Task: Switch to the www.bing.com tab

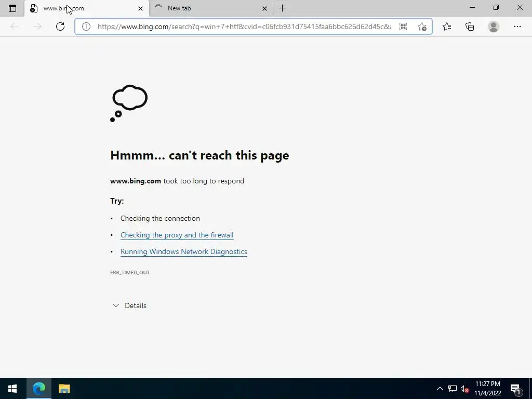Action: pos(86,8)
